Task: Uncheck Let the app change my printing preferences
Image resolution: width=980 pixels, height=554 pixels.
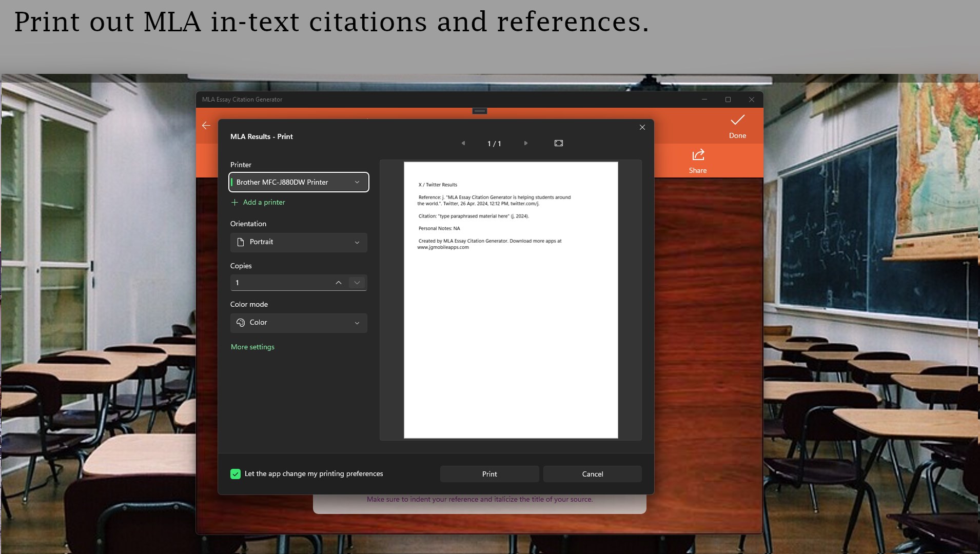Action: coord(236,474)
